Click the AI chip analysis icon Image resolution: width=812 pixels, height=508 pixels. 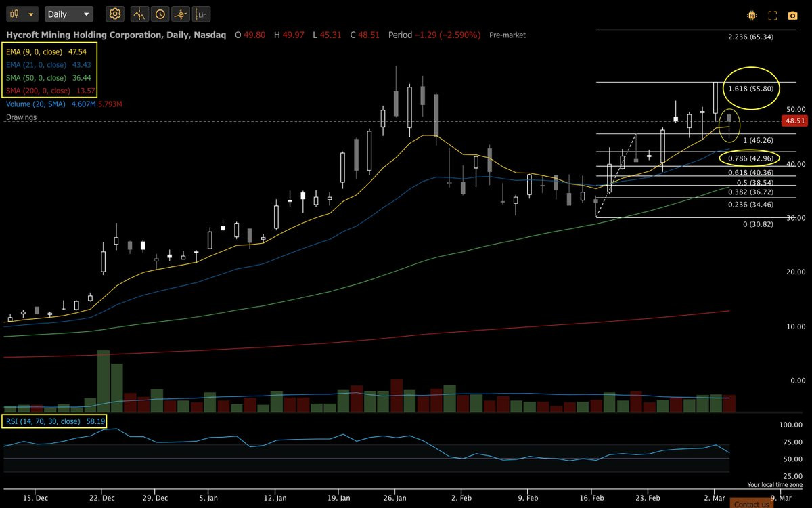[752, 14]
